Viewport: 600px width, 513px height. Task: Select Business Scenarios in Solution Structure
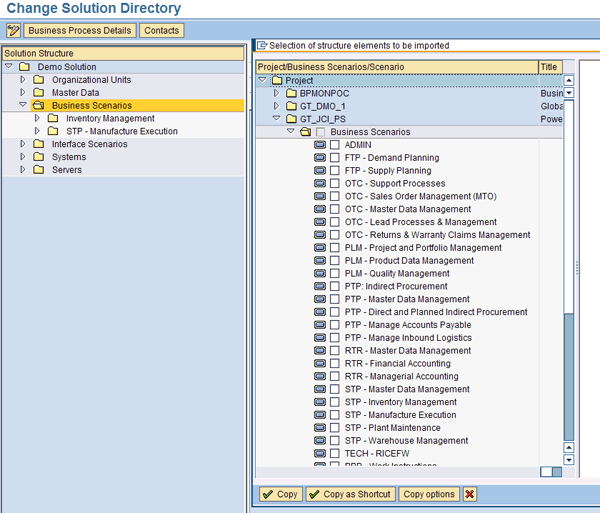91,105
